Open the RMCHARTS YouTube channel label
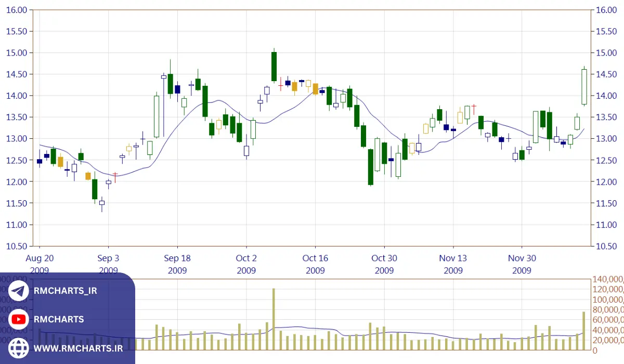 (58, 319)
